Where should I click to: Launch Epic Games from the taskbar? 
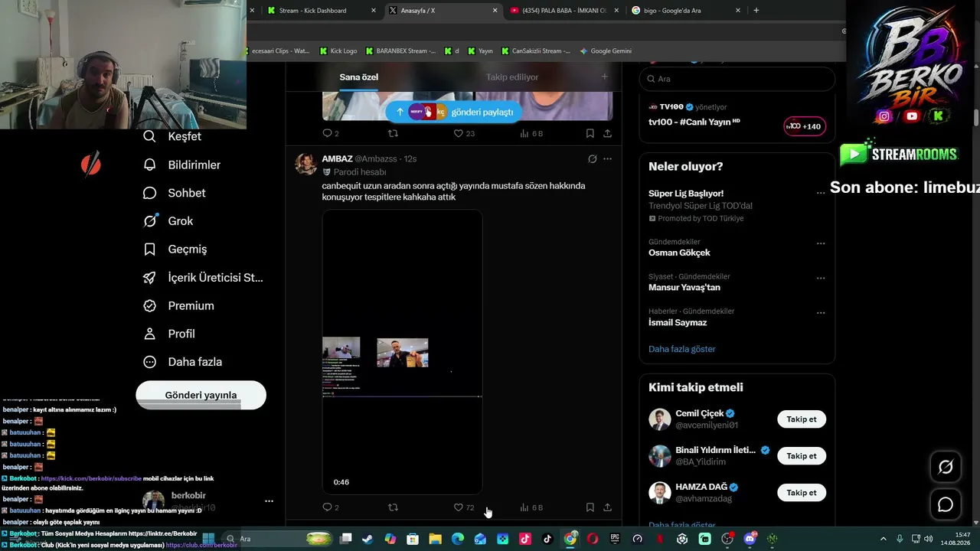pos(615,539)
